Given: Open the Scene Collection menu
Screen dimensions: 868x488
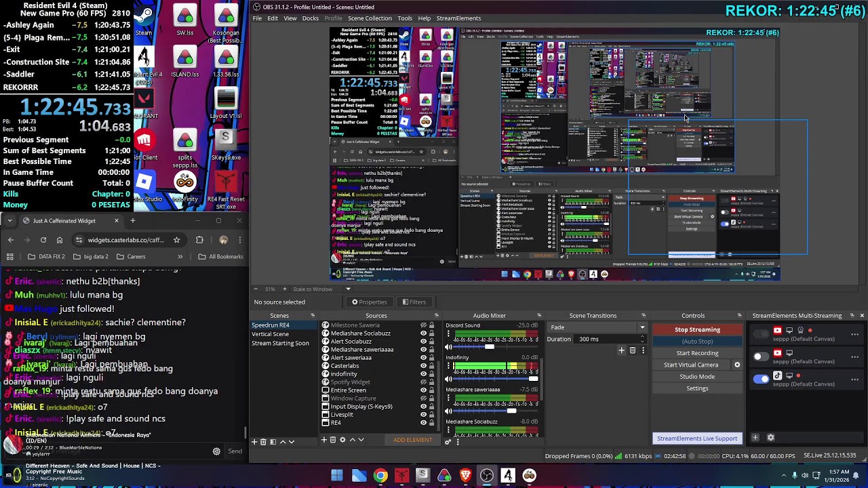Looking at the screenshot, I should click(370, 18).
